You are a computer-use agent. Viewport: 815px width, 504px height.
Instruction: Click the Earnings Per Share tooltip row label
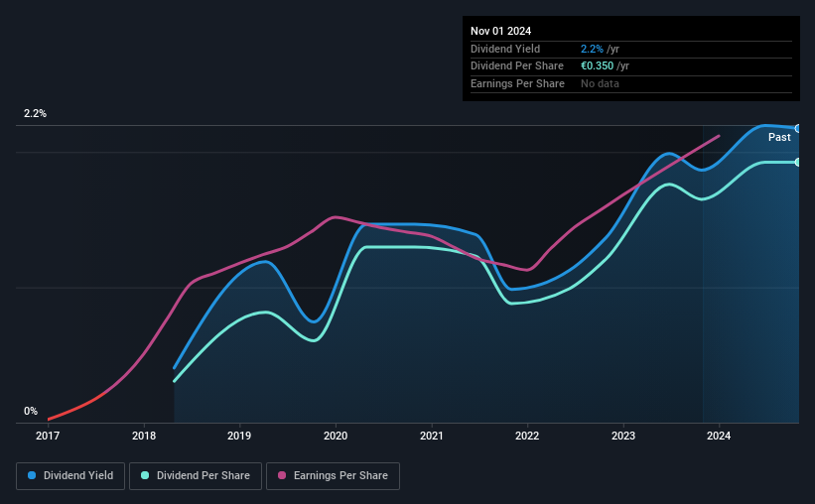tap(517, 83)
